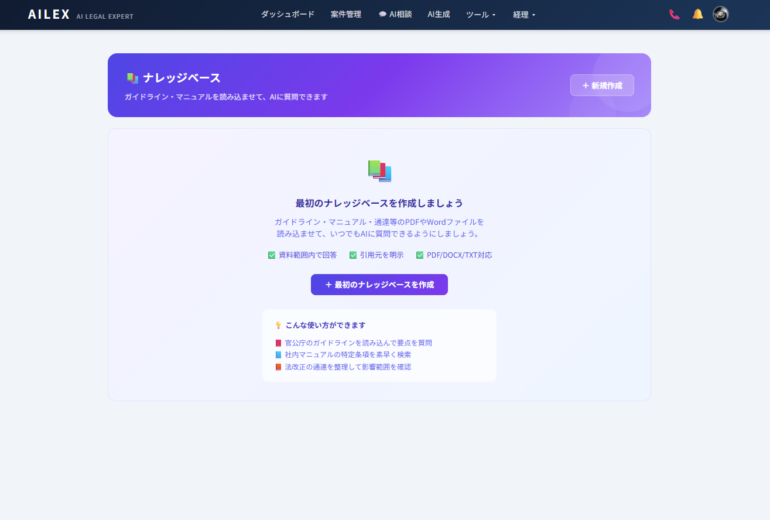Open notifications via the bell icon

[698, 15]
